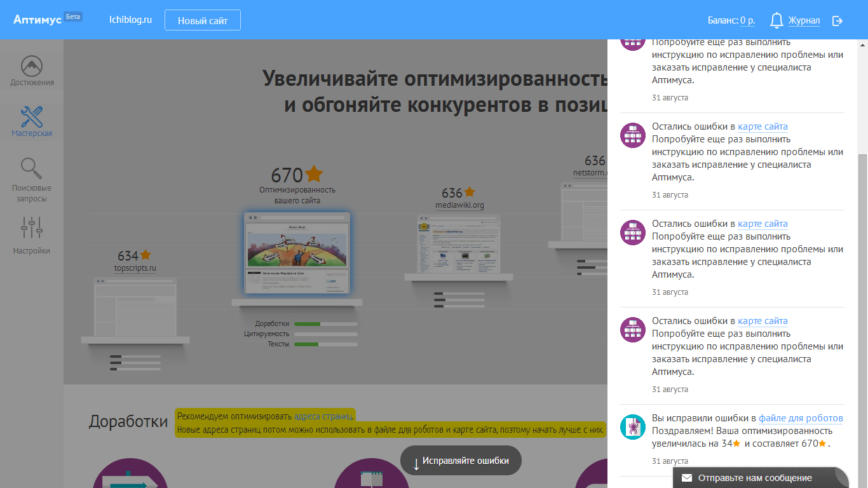Click the Исправляйте ошибки button
The height and width of the screenshot is (488, 868).
pos(461,461)
